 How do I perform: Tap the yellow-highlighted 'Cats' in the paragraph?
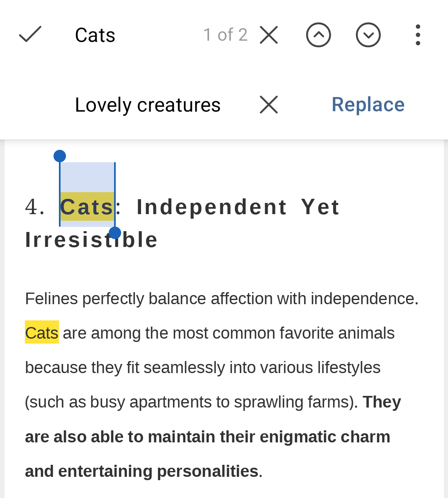click(x=41, y=332)
